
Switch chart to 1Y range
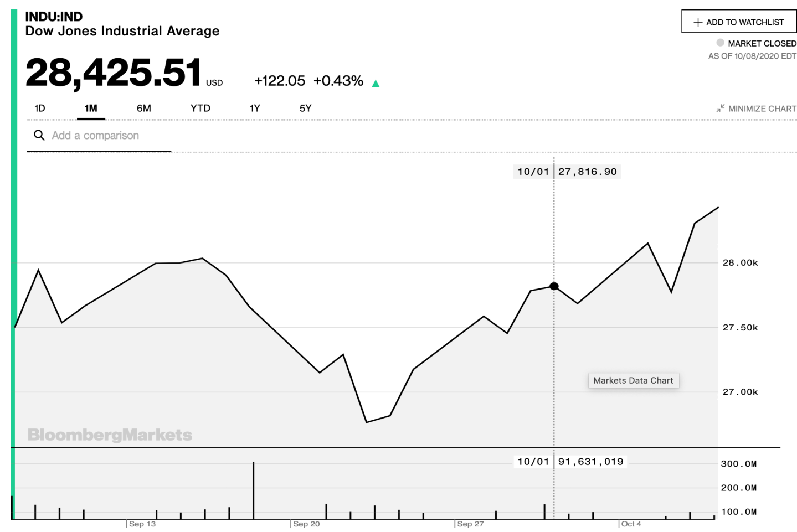click(x=255, y=109)
